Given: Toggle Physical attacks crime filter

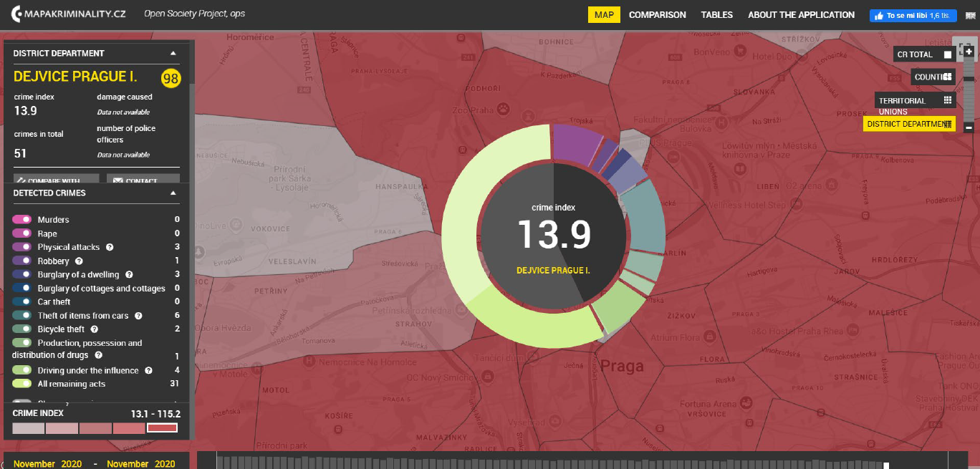Looking at the screenshot, I should [x=21, y=247].
